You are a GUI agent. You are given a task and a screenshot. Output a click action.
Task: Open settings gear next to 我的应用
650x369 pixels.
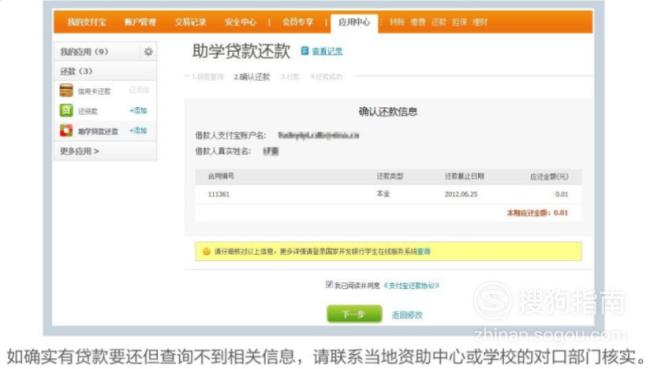(148, 52)
